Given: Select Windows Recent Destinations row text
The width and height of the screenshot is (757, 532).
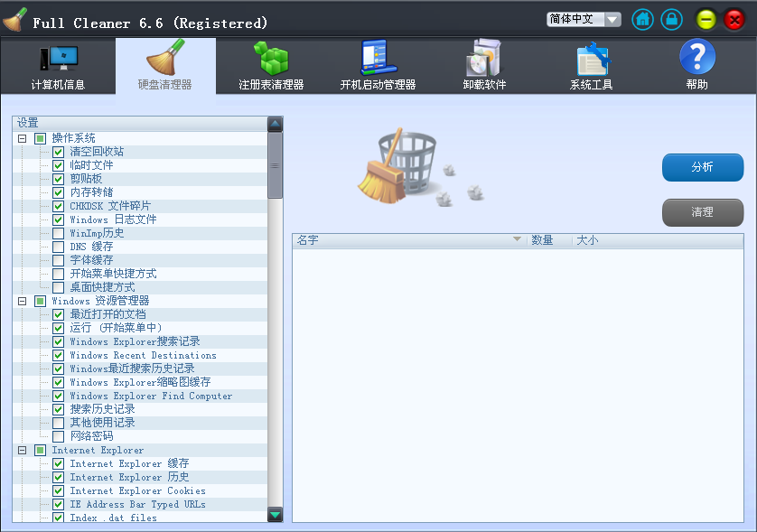Looking at the screenshot, I should (144, 355).
